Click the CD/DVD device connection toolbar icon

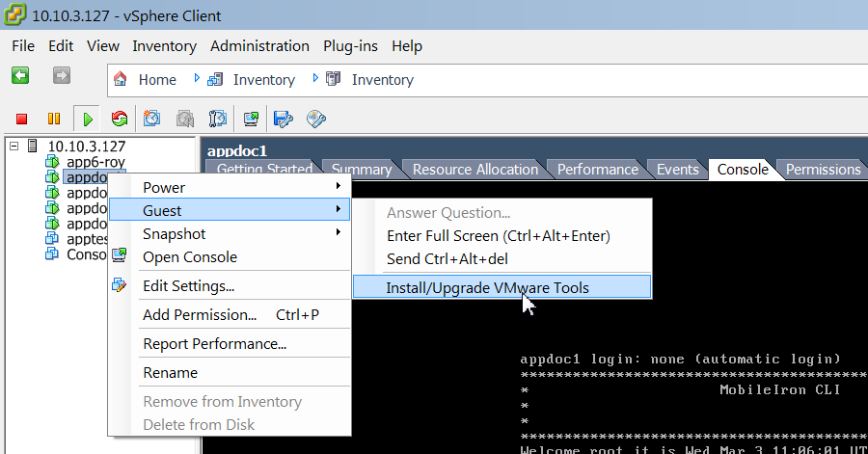click(x=316, y=119)
